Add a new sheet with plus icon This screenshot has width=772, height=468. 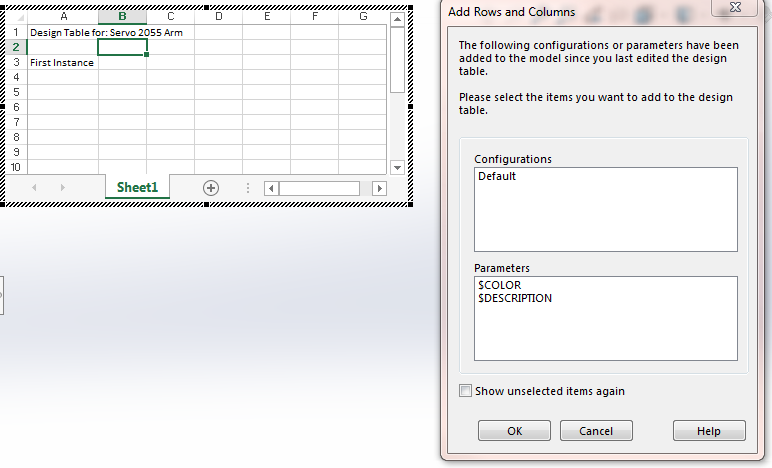point(211,187)
